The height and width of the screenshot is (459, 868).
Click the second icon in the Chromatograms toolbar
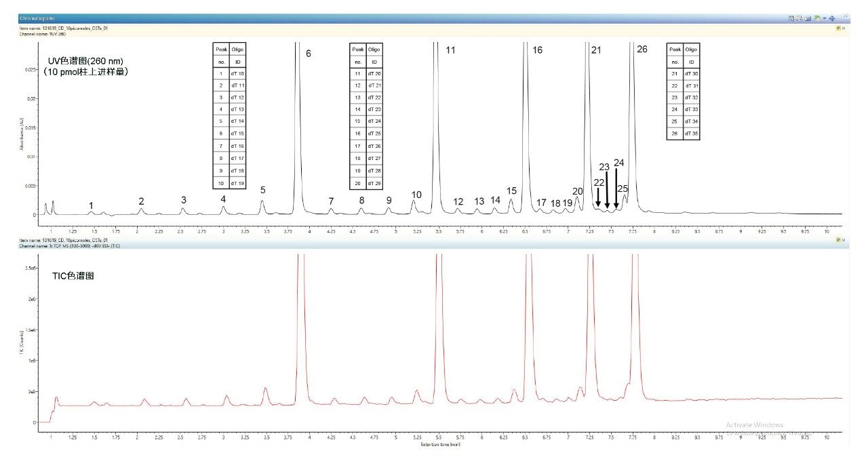pyautogui.click(x=800, y=18)
